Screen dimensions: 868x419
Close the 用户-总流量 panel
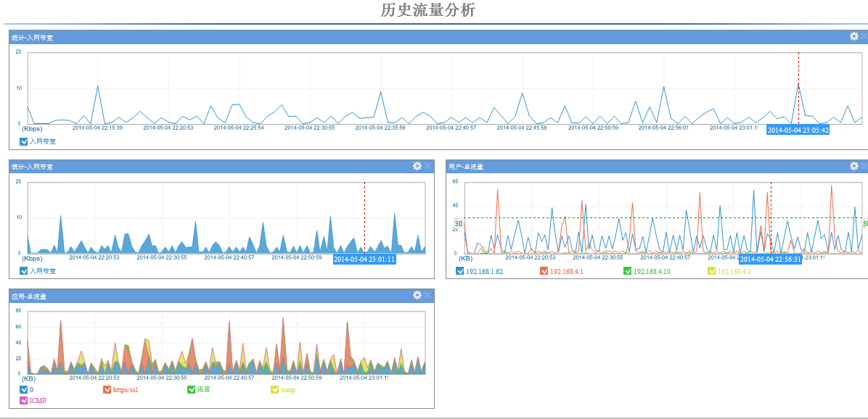click(864, 166)
